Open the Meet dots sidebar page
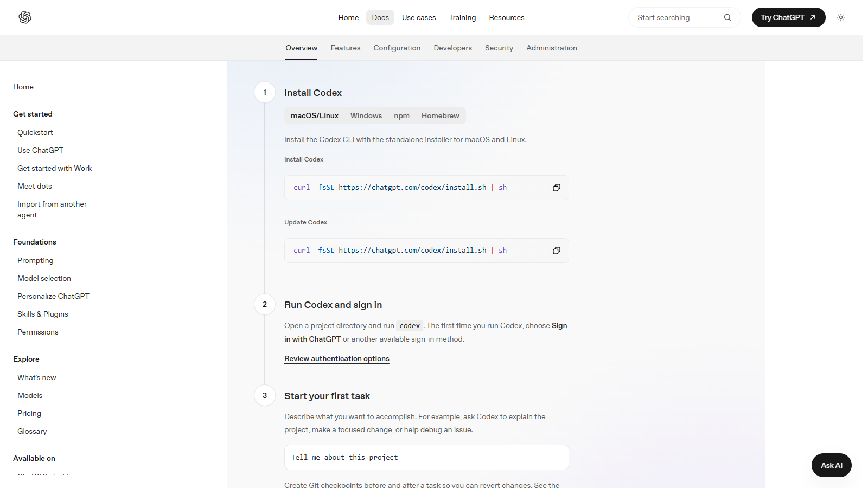This screenshot has height=488, width=868. (35, 186)
